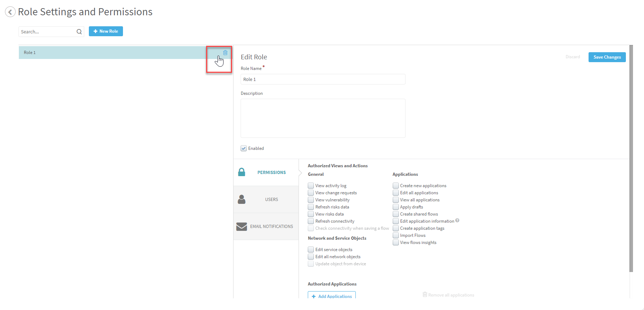Click the search magnifier icon
644x310 pixels.
(79, 32)
